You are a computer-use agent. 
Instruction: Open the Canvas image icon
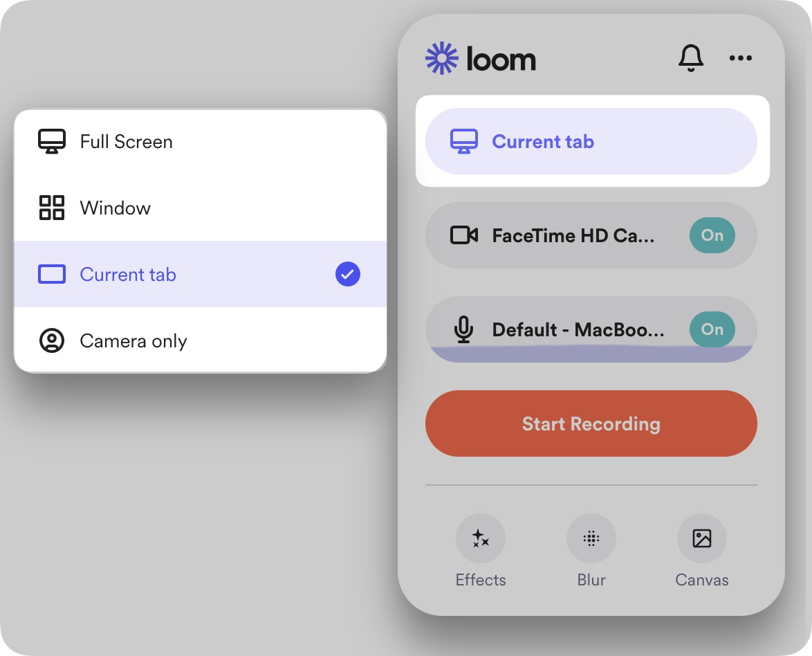coord(702,538)
